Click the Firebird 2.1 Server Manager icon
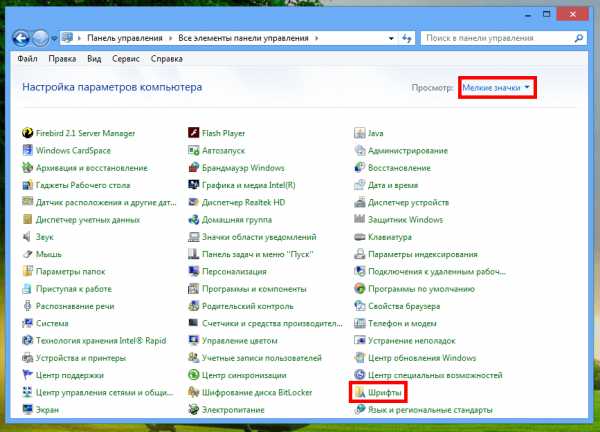The width and height of the screenshot is (600, 432). point(28,133)
